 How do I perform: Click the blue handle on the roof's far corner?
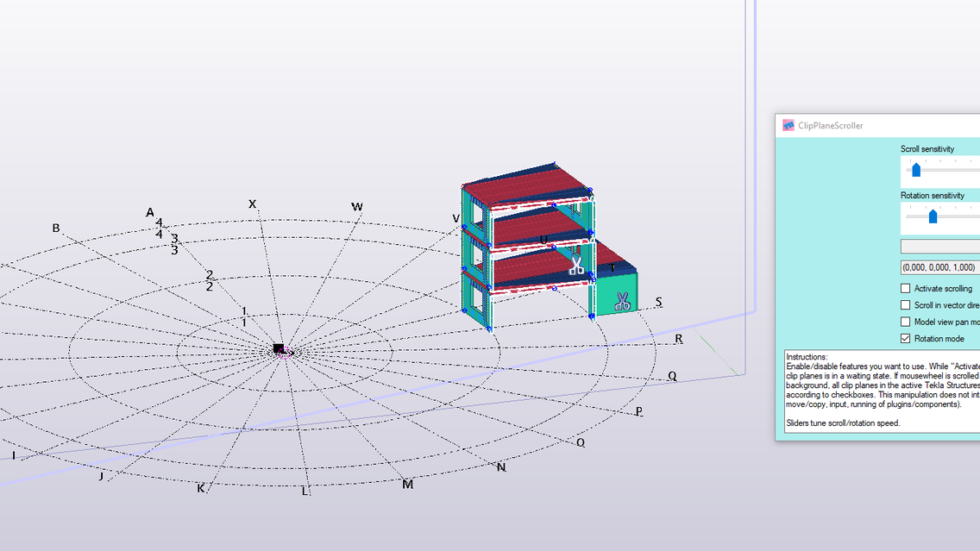tap(555, 162)
